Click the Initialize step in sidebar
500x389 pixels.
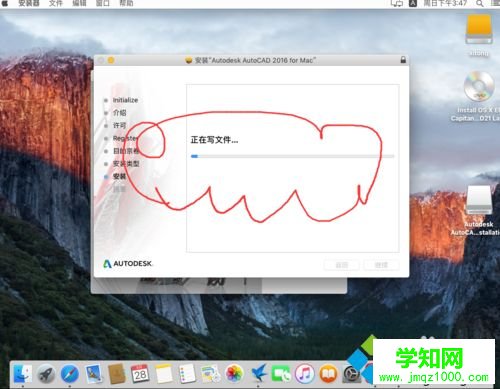pyautogui.click(x=125, y=100)
